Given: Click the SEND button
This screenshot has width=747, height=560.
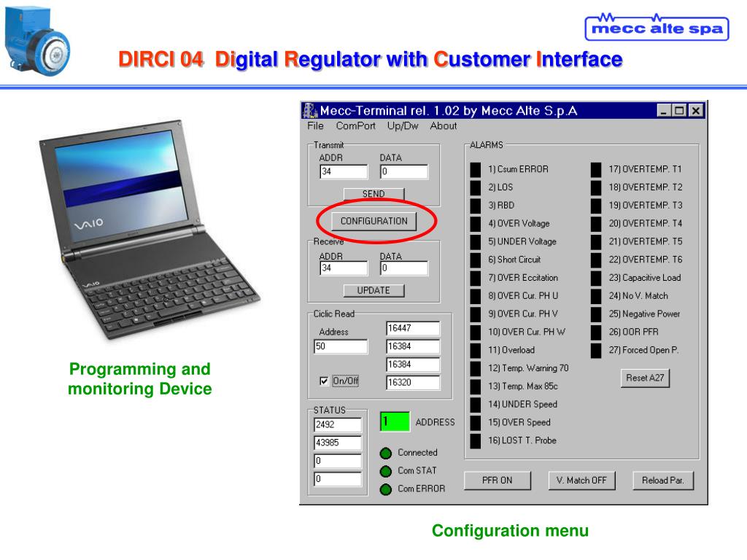Looking at the screenshot, I should point(373,194).
